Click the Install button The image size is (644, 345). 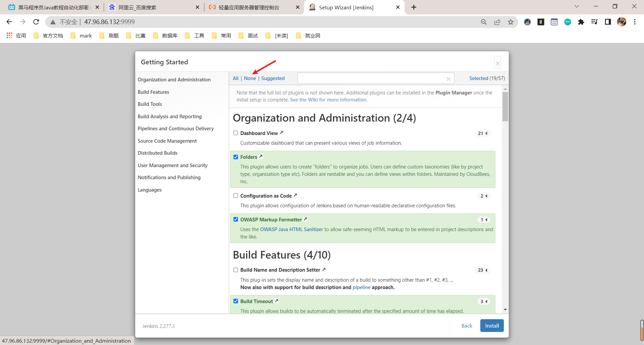(492, 326)
